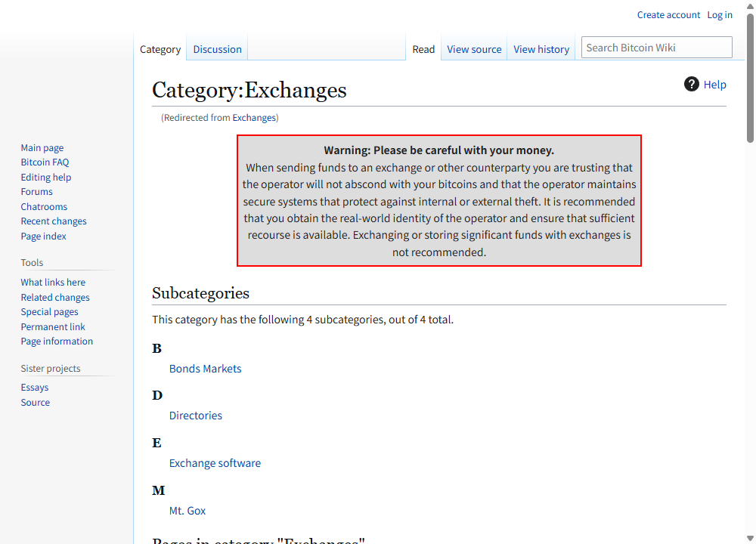This screenshot has width=756, height=544.
Task: Switch to the Discussion tab
Action: click(218, 49)
